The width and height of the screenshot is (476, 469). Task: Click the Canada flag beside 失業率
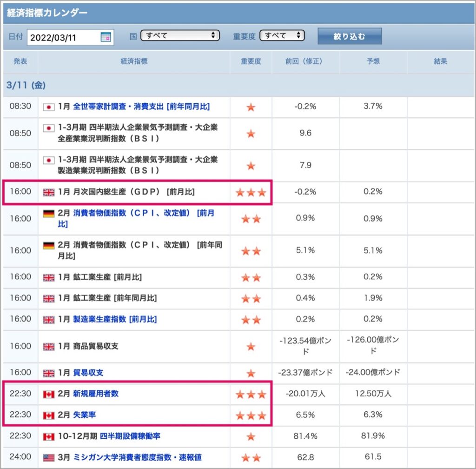48,415
